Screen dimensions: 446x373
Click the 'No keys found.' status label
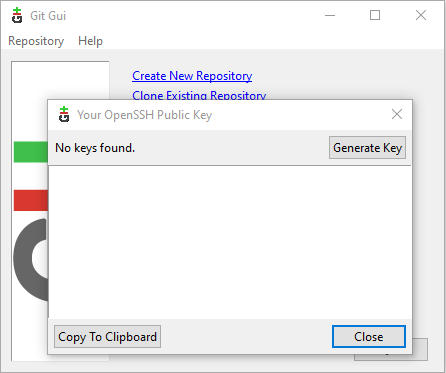click(x=95, y=148)
